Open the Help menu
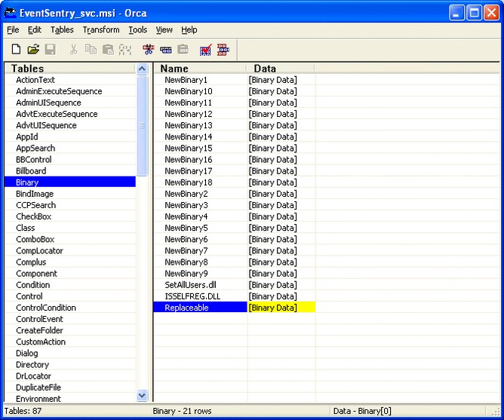This screenshot has width=504, height=420. [189, 30]
